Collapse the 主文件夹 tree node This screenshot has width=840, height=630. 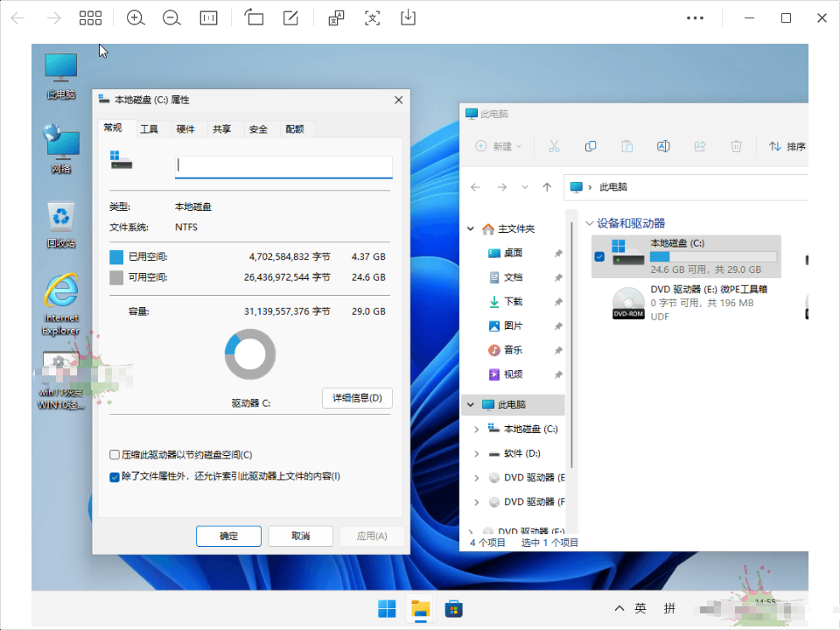click(x=471, y=228)
